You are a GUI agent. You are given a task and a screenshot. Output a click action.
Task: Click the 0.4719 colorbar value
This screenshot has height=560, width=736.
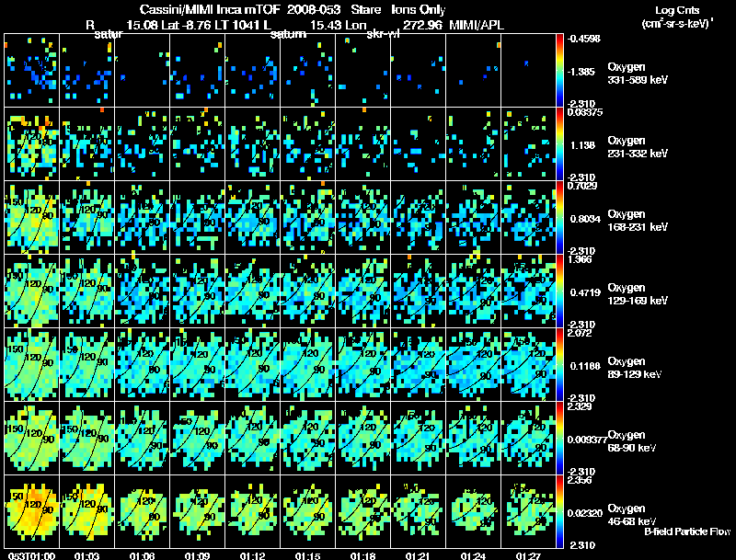[x=585, y=292]
